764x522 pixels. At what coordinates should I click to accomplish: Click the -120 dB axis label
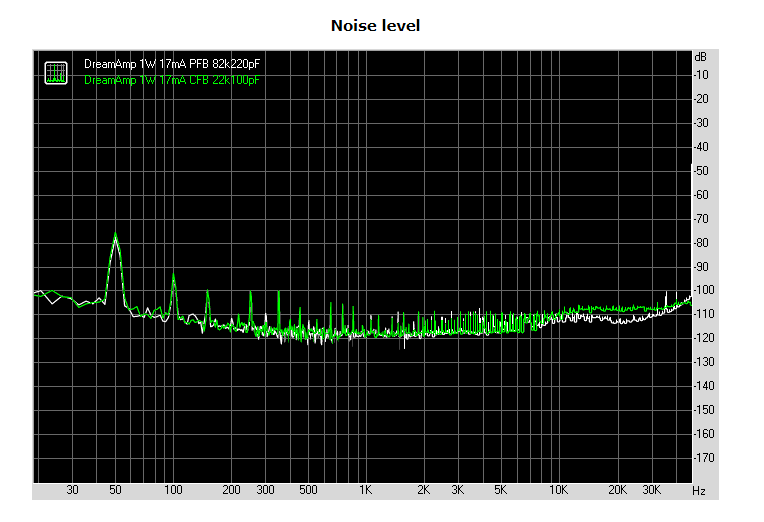704,338
